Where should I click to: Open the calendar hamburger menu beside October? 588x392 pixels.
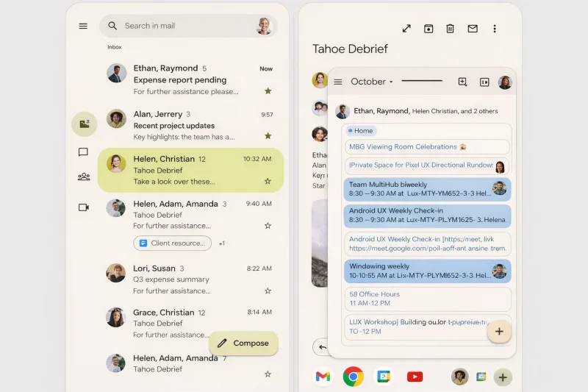pos(338,82)
